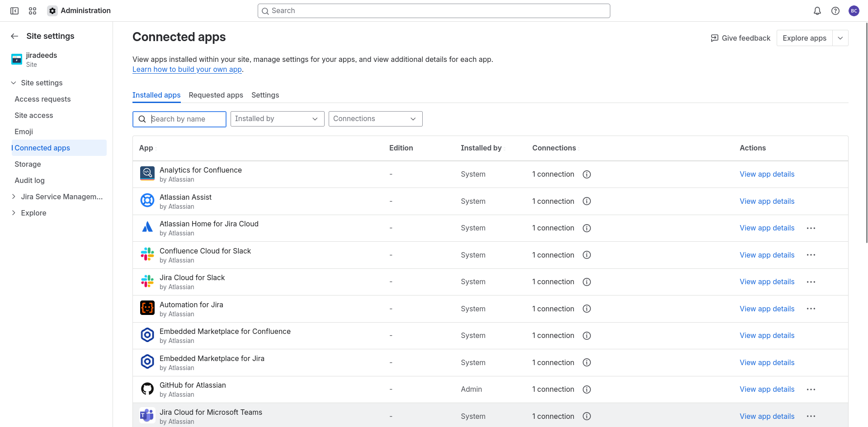Click the Give feedback button
The image size is (868, 427).
pyautogui.click(x=741, y=38)
